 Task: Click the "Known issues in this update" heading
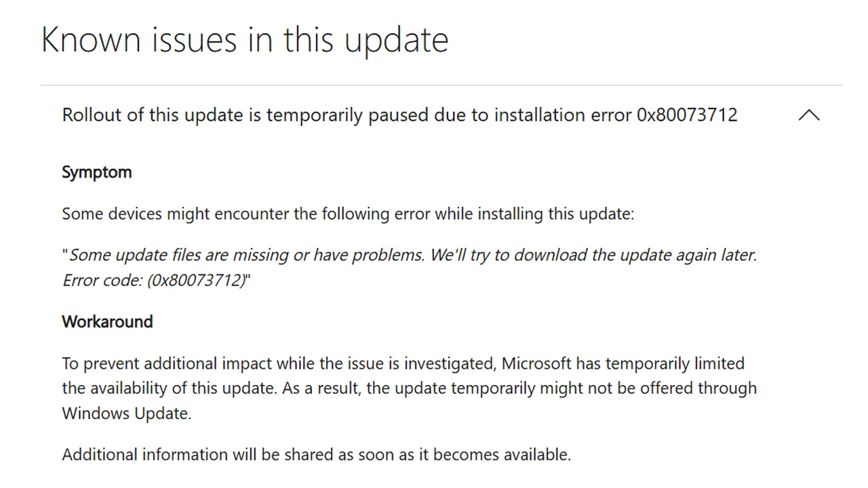pyautogui.click(x=245, y=39)
